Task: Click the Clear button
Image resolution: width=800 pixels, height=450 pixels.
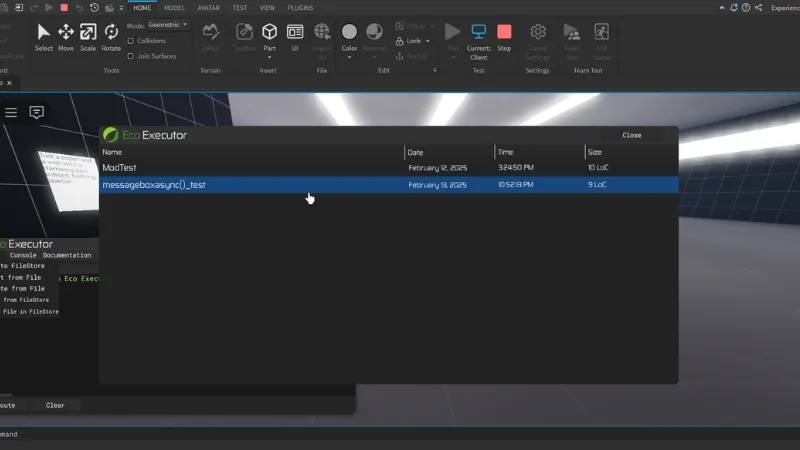Action: point(55,405)
